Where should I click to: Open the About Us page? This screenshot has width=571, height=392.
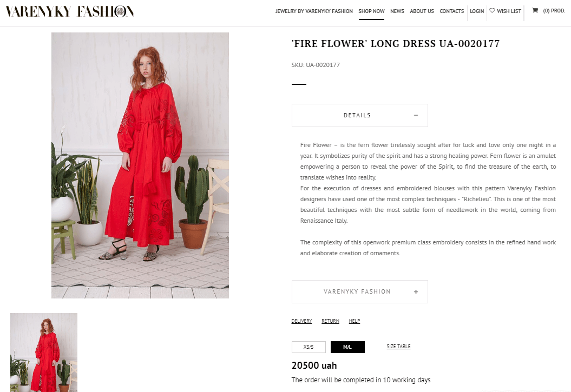[x=422, y=11]
